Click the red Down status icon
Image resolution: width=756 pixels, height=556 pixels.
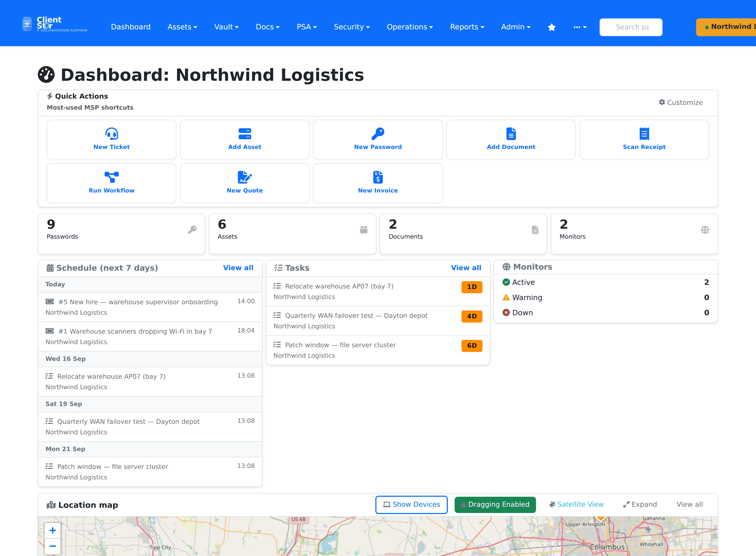tap(506, 312)
